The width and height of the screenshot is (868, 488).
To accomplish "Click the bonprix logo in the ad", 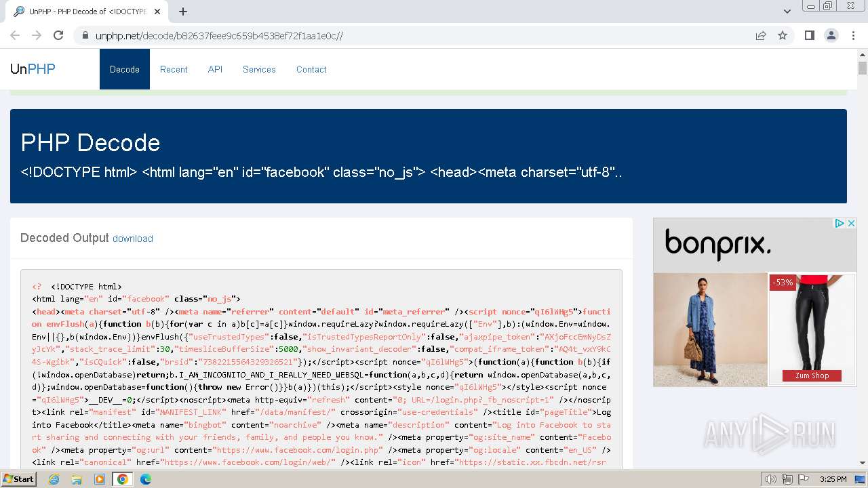I will pos(718,244).
